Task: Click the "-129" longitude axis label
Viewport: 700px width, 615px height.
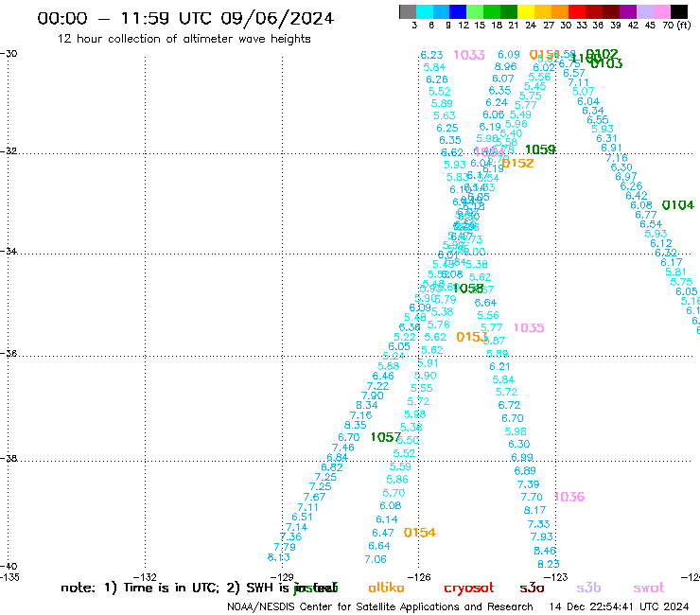Action: 282,577
